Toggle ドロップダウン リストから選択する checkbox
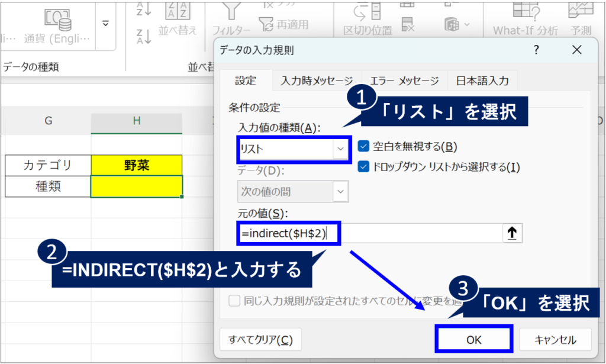This screenshot has height=364, width=606. (363, 167)
